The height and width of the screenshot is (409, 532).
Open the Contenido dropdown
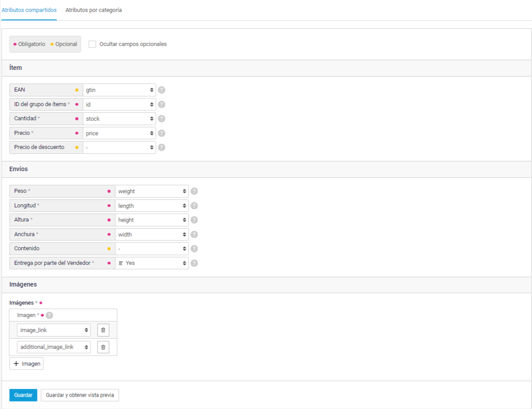click(152, 248)
